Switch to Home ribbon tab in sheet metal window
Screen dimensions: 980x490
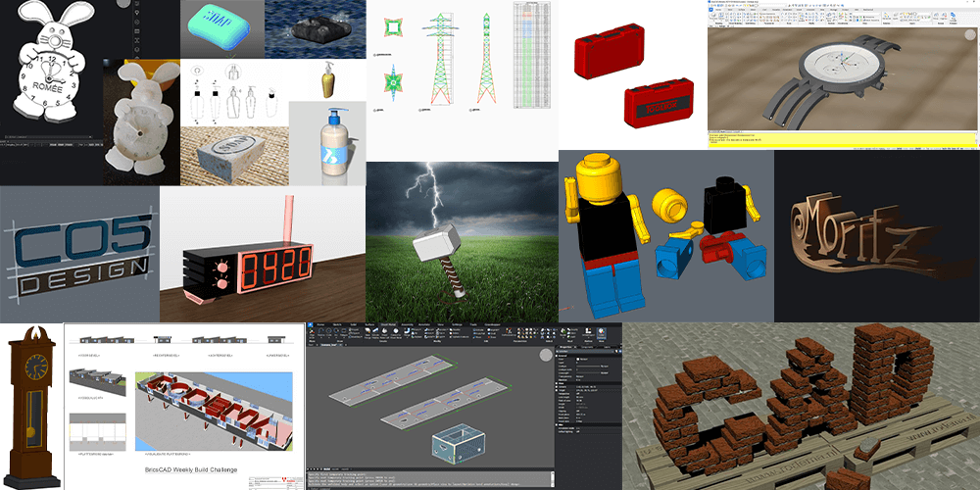[320, 325]
